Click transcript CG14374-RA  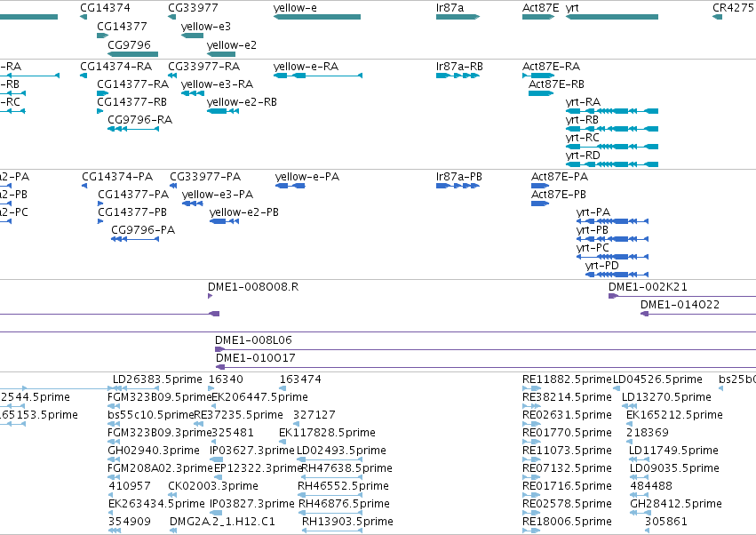coord(115,67)
